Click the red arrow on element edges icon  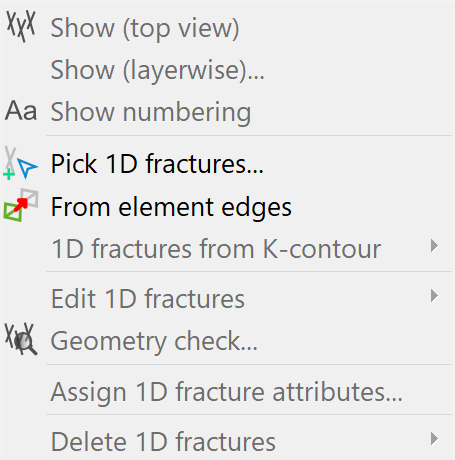21,204
